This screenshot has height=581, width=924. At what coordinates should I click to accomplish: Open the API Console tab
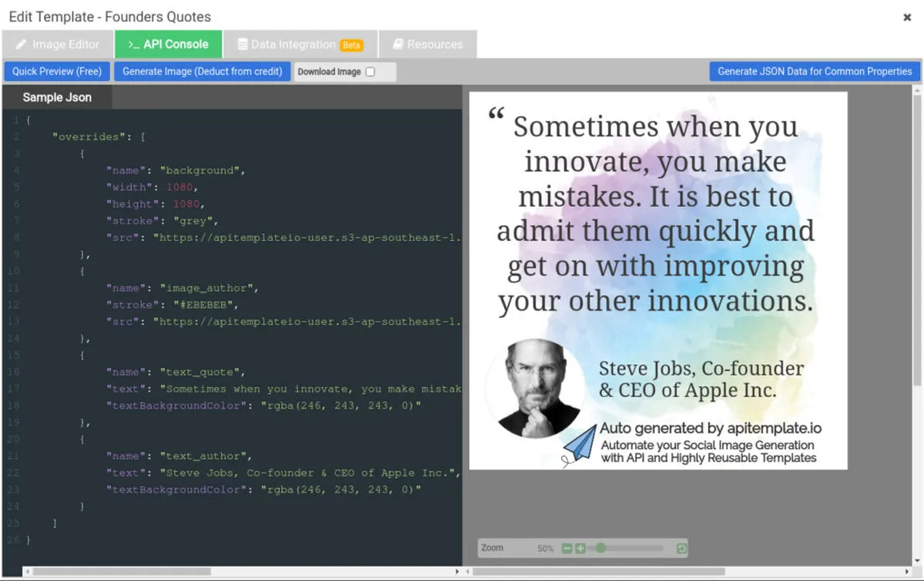click(x=168, y=45)
